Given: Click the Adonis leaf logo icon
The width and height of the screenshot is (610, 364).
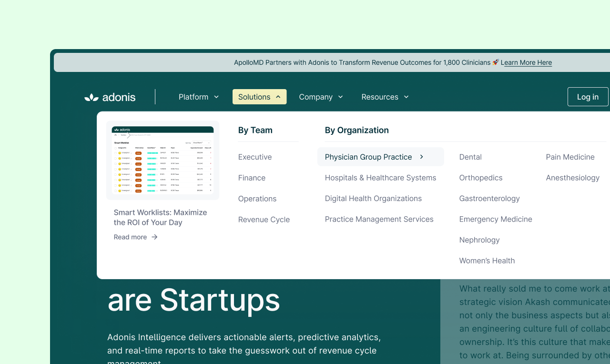Looking at the screenshot, I should 91,97.
